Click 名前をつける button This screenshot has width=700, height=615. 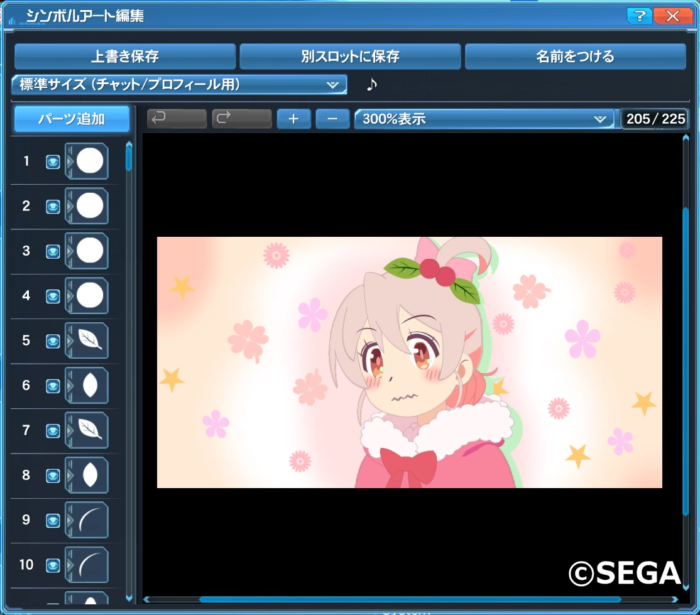[x=576, y=57]
